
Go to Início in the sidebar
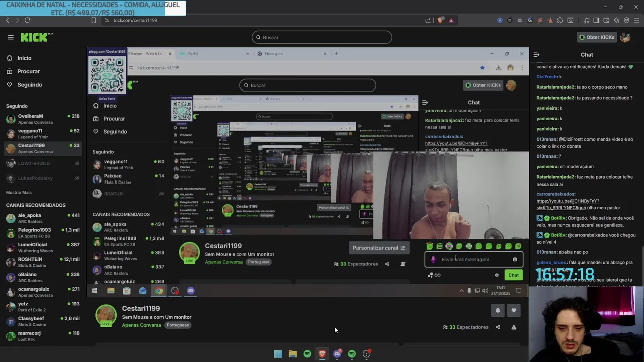(x=43, y=58)
